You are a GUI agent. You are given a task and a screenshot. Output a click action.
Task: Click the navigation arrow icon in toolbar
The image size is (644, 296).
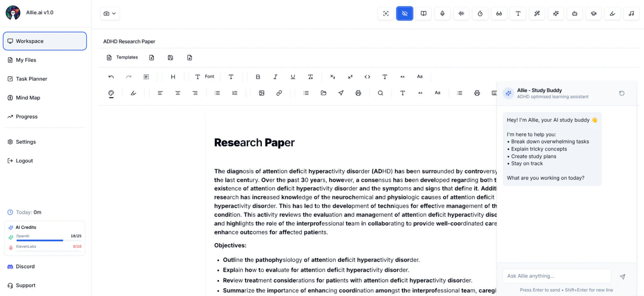341,93
